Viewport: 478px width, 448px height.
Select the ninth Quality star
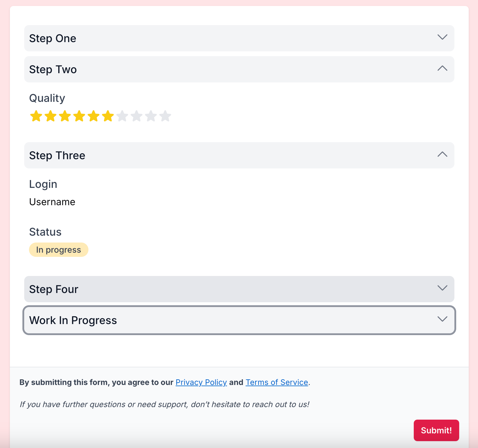(151, 116)
